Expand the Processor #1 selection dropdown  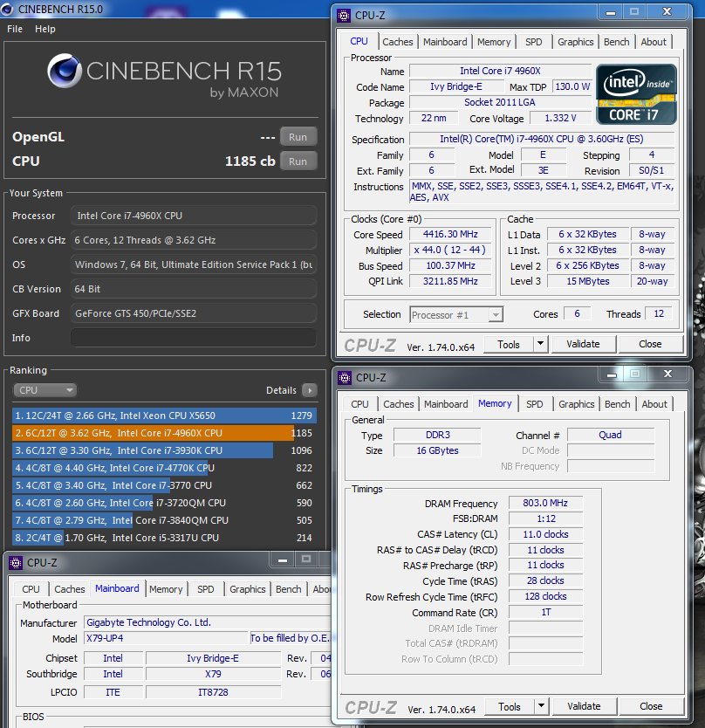(496, 315)
